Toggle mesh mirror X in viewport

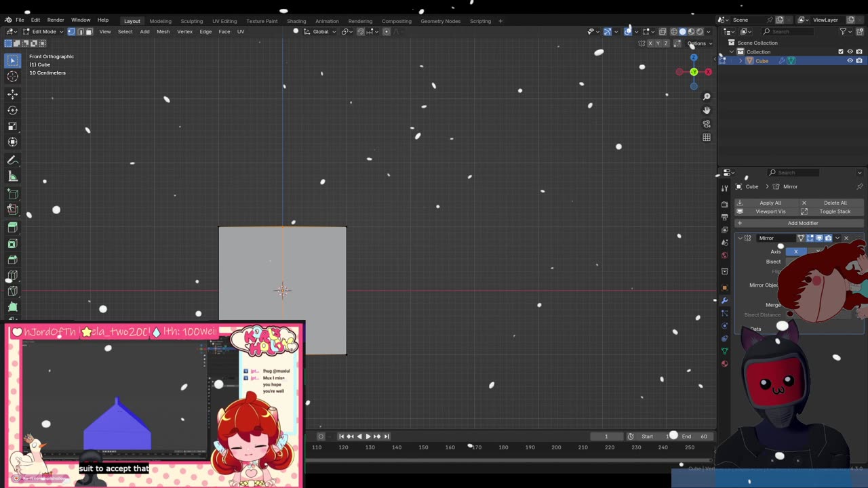click(x=650, y=43)
